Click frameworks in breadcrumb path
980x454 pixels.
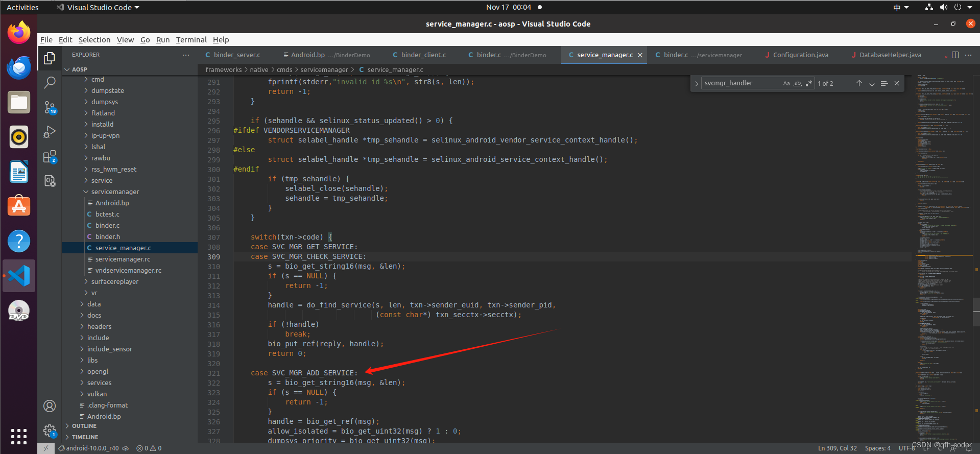coord(224,70)
